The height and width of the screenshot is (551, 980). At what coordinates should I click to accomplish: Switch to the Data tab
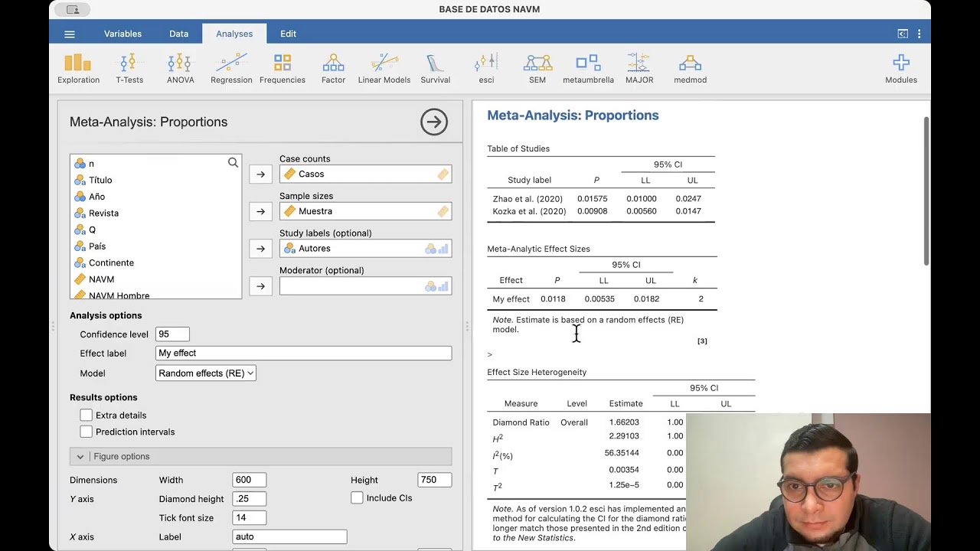(x=178, y=34)
